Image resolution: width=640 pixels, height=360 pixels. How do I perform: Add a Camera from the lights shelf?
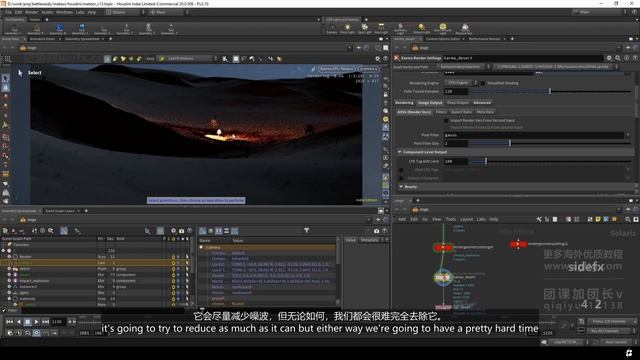pos(331,28)
